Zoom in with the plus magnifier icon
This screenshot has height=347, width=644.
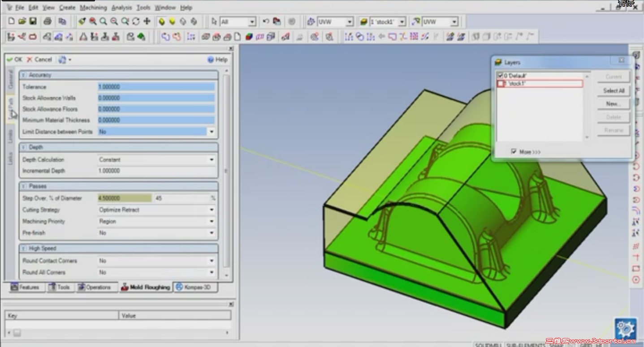(104, 21)
